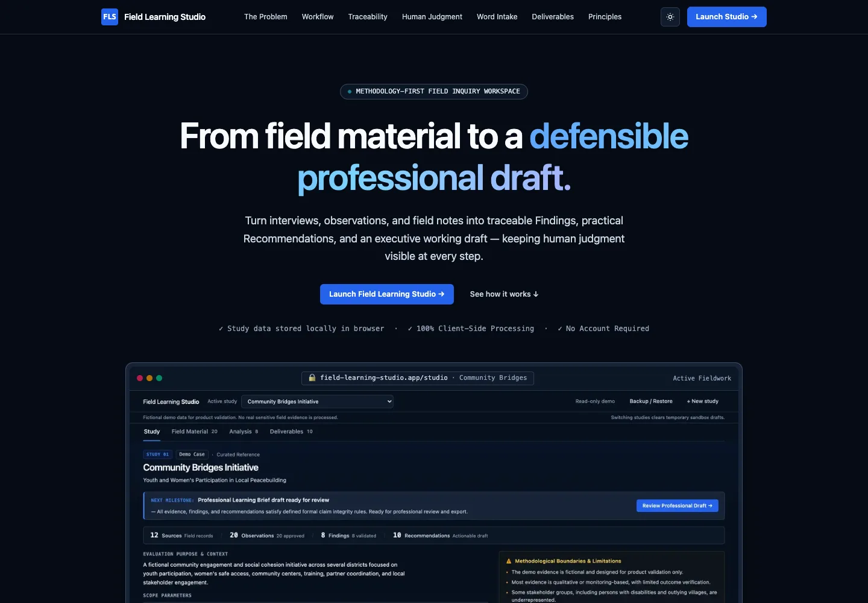868x603 pixels.
Task: Click the Backup / Restore button
Action: click(x=651, y=402)
